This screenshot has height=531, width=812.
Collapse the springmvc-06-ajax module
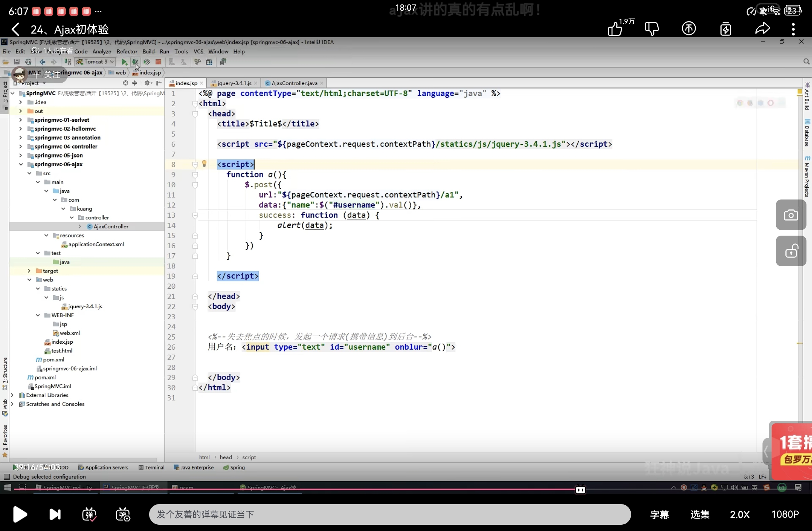point(21,164)
